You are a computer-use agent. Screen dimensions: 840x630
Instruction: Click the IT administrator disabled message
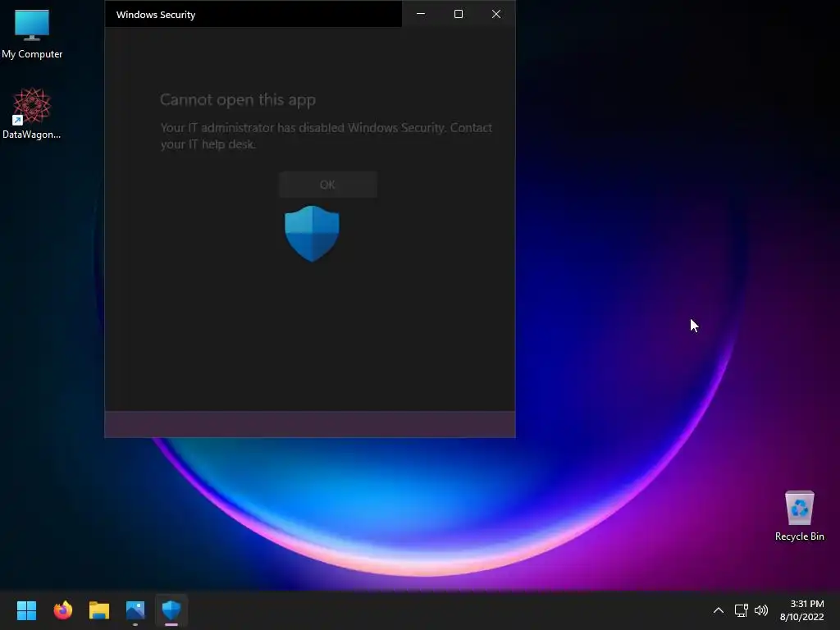coord(326,135)
